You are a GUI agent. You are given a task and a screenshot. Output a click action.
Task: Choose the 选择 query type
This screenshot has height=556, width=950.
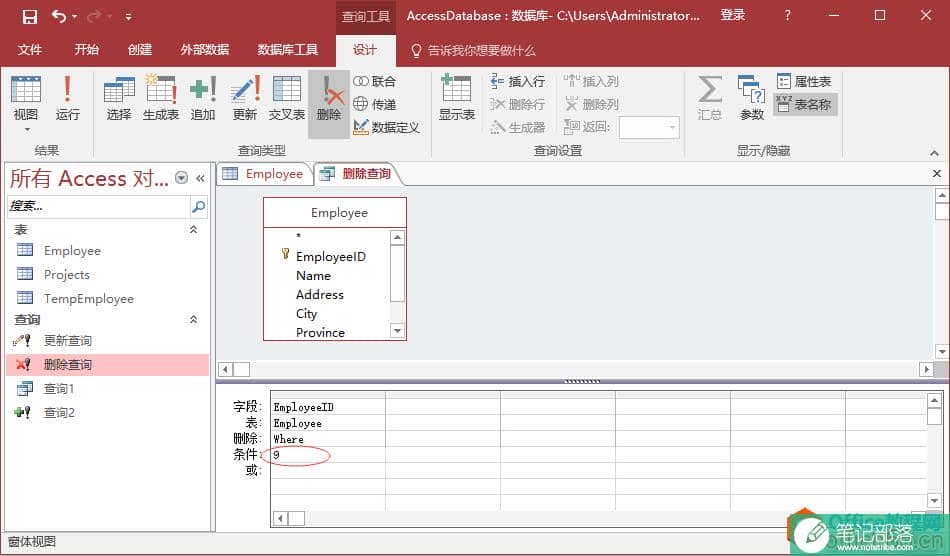[x=119, y=98]
